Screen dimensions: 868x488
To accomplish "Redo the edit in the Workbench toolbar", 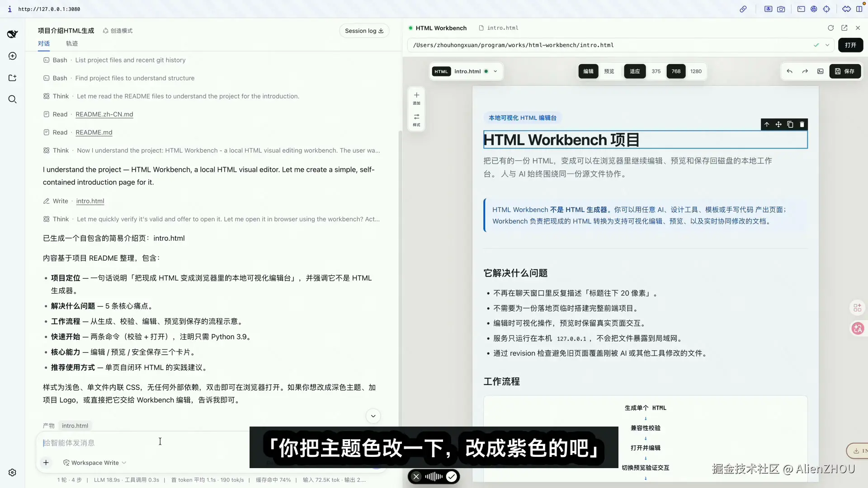I will [x=805, y=71].
